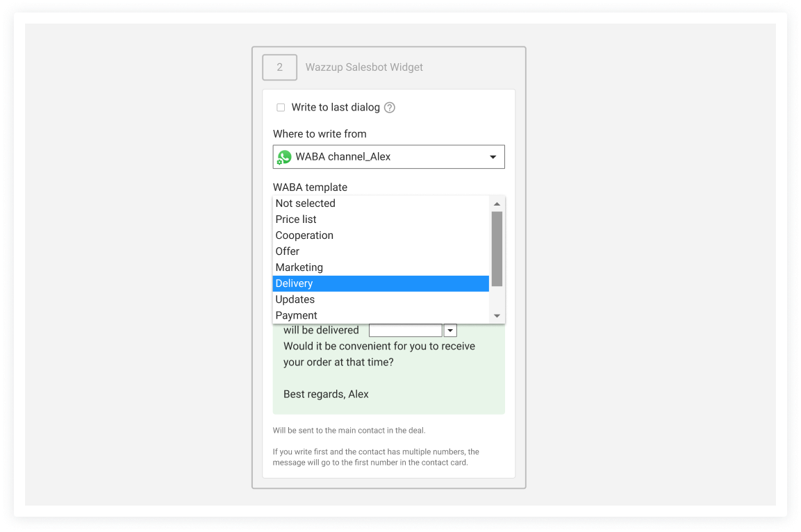Pick the Offer template

(381, 251)
